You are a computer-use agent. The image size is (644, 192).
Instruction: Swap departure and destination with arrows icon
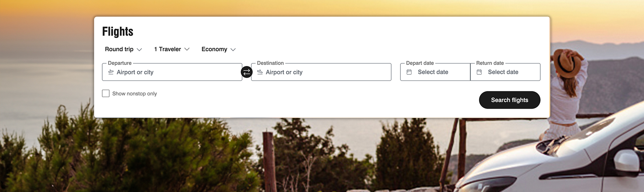[247, 72]
